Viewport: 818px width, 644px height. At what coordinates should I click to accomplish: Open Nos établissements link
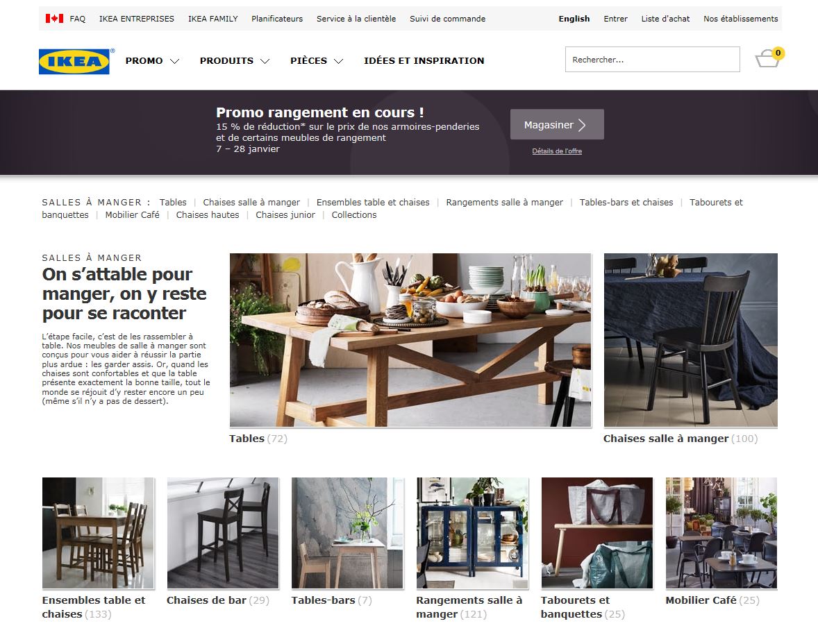click(740, 18)
